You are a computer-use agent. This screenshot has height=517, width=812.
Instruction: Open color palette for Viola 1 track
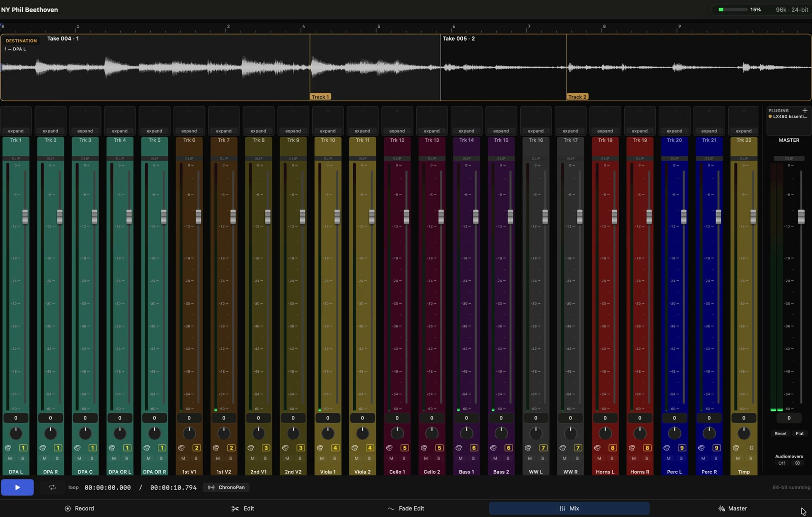click(320, 448)
